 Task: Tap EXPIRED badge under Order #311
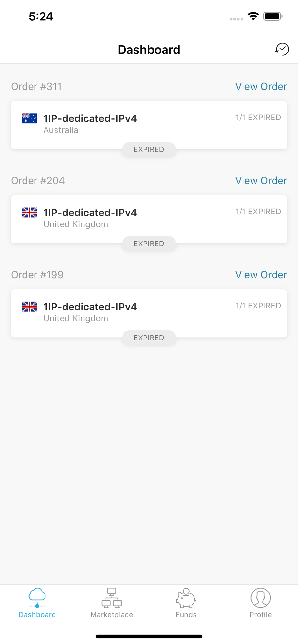(149, 149)
